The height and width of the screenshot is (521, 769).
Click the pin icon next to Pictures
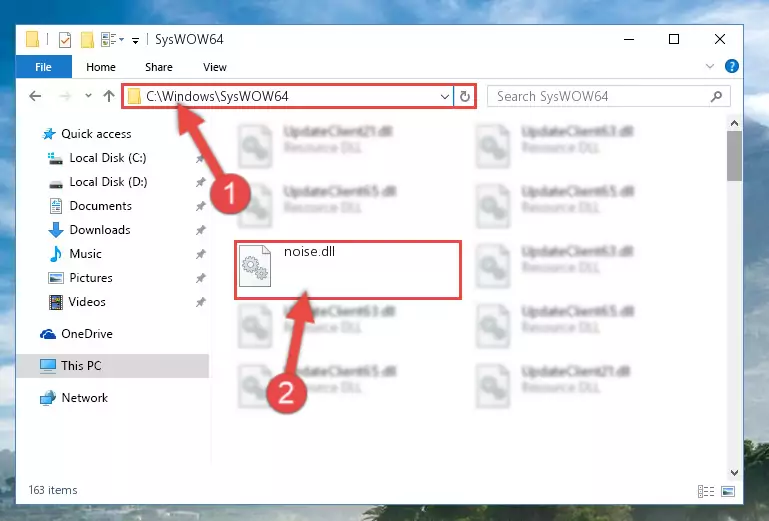point(200,278)
